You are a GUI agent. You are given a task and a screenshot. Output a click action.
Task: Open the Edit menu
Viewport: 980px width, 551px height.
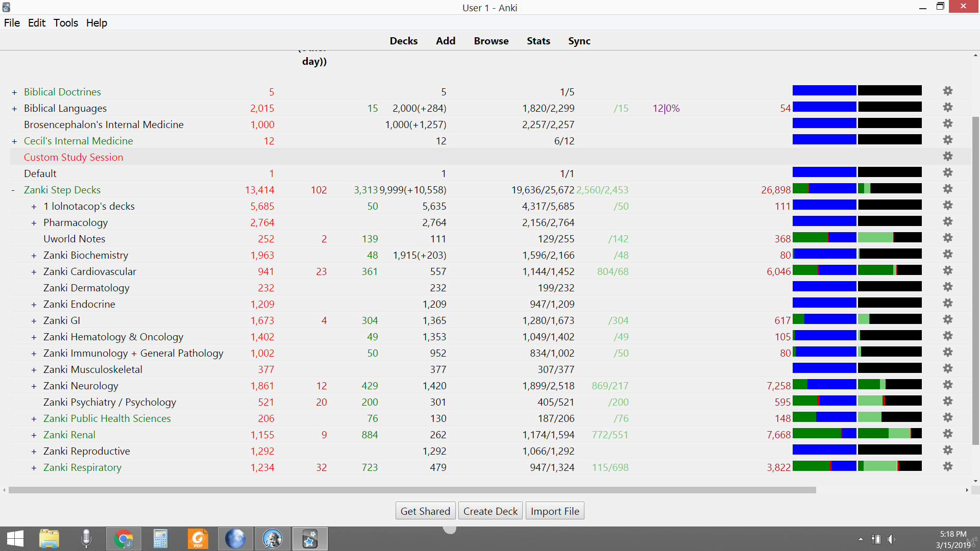[x=37, y=23]
